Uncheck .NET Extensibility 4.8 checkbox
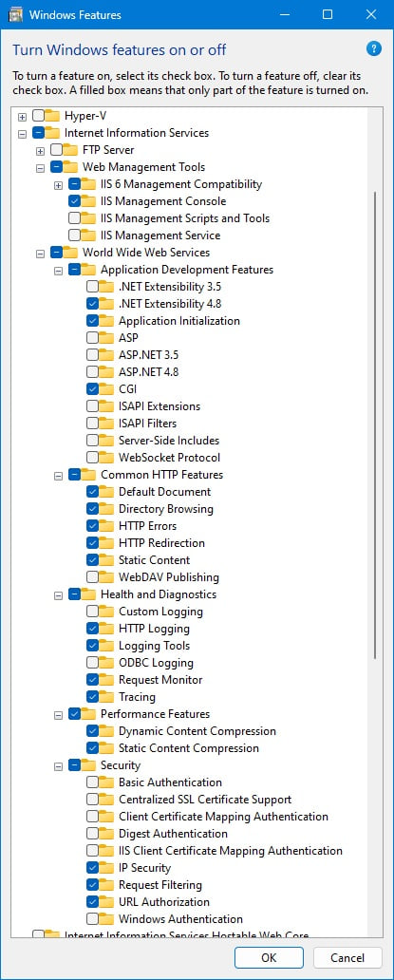This screenshot has width=394, height=980. [x=92, y=304]
